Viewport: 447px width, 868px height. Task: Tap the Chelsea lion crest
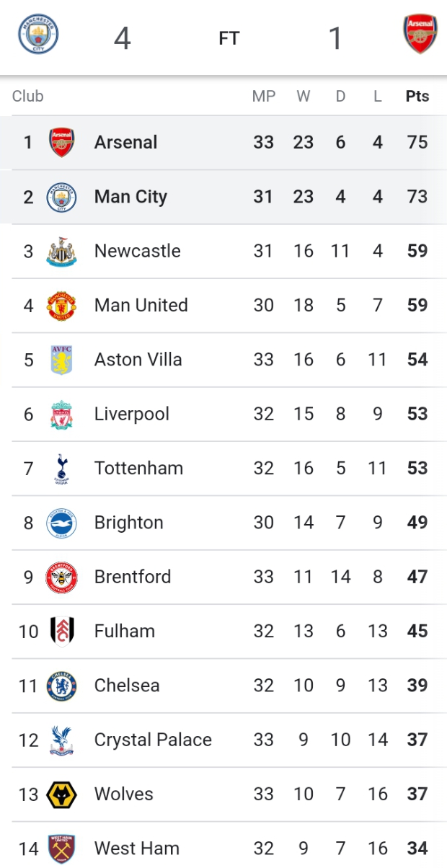(61, 686)
